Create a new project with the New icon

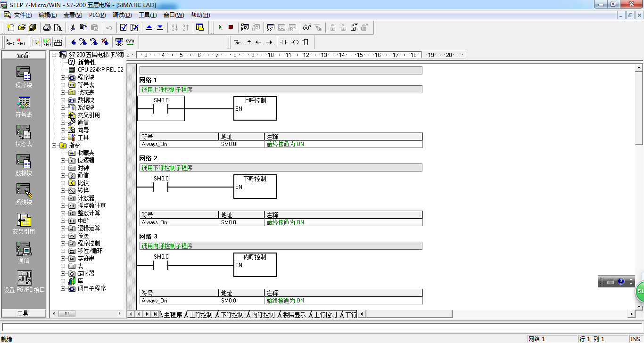pyautogui.click(x=10, y=27)
